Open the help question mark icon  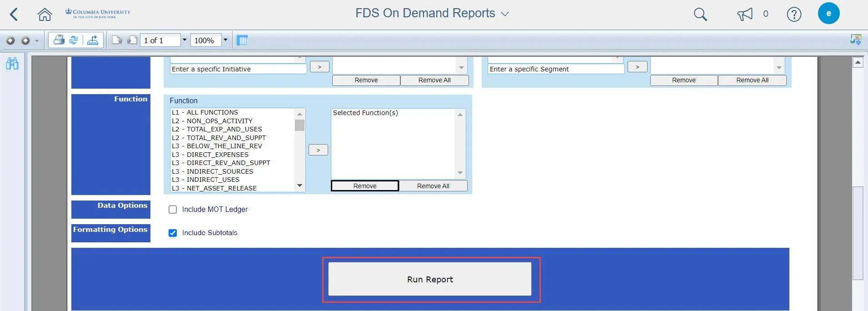click(794, 15)
